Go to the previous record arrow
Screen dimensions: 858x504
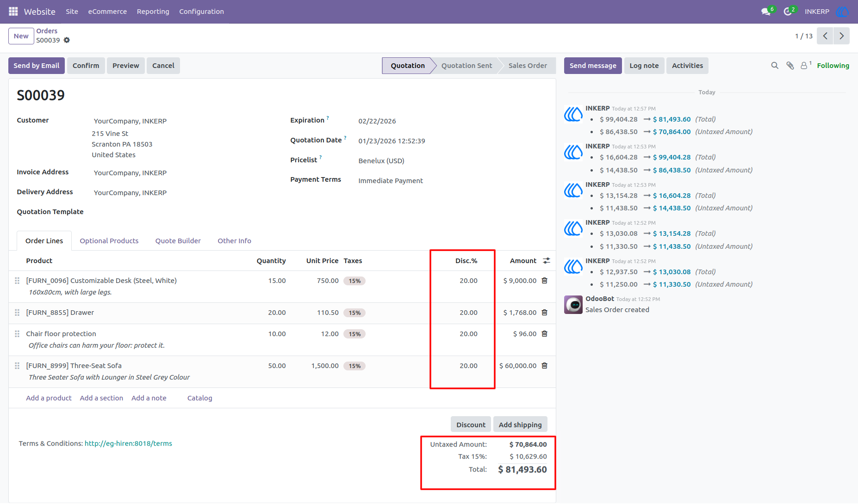tap(825, 36)
